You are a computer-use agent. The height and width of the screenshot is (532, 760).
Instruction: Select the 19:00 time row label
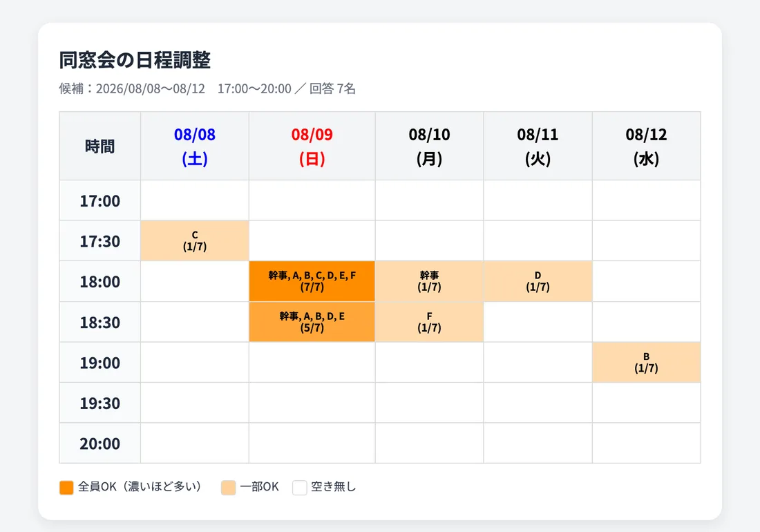pos(100,363)
